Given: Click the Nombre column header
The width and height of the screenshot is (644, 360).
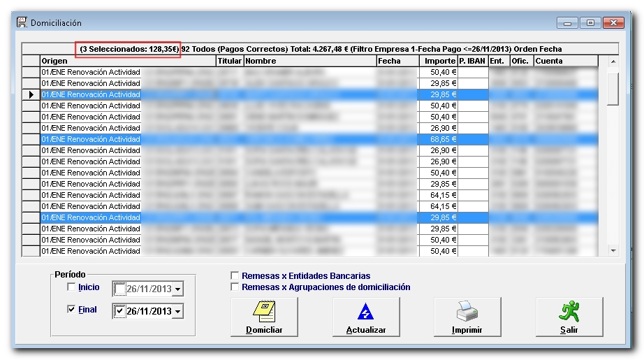Looking at the screenshot, I should coord(310,61).
